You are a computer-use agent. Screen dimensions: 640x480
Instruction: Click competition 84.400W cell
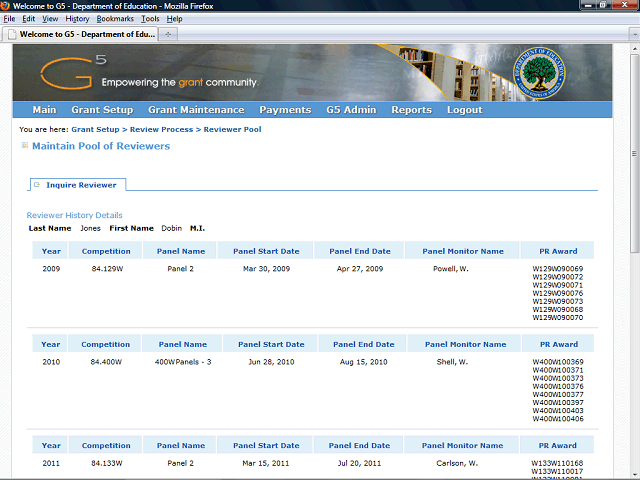(x=106, y=362)
